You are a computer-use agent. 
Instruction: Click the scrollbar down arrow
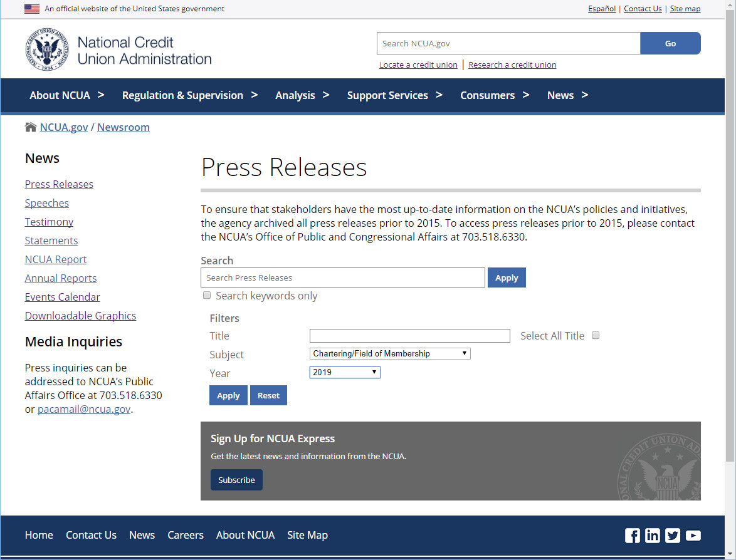point(730,555)
